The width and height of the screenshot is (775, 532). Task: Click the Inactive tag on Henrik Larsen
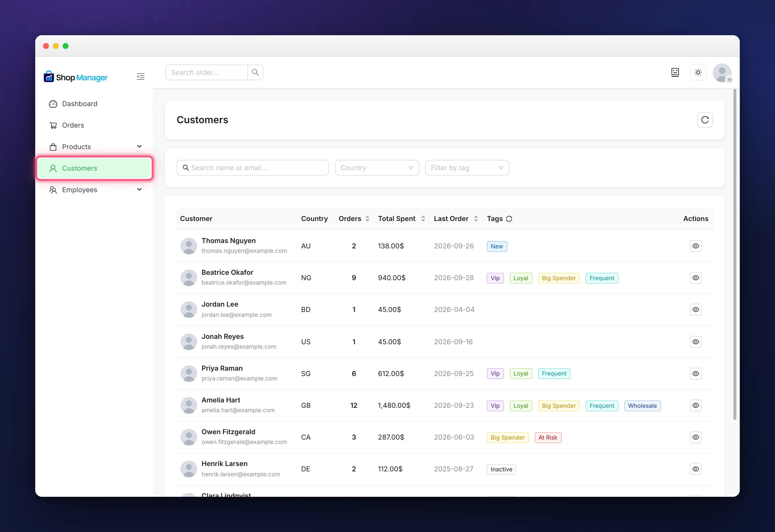[501, 469]
